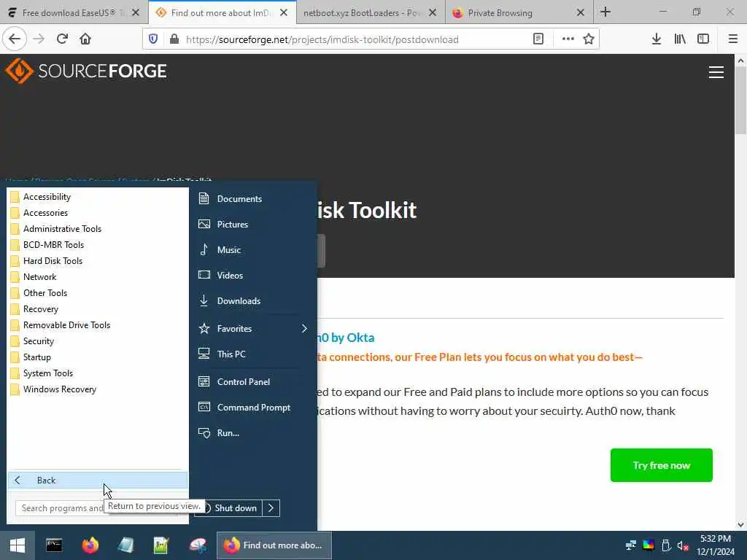Screen dimensions: 747x560
Task: Click the Shut down button
Action: 233,508
